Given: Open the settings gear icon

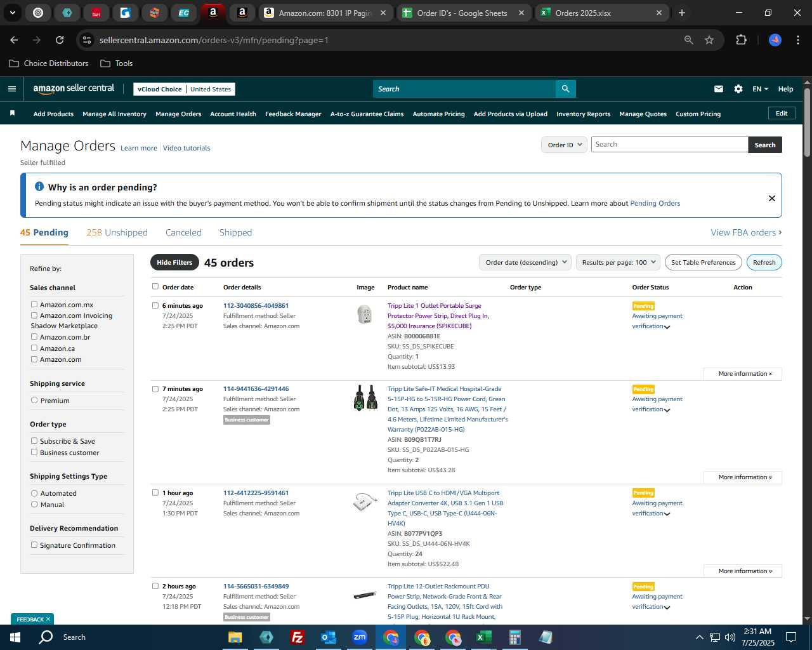Looking at the screenshot, I should click(x=738, y=89).
